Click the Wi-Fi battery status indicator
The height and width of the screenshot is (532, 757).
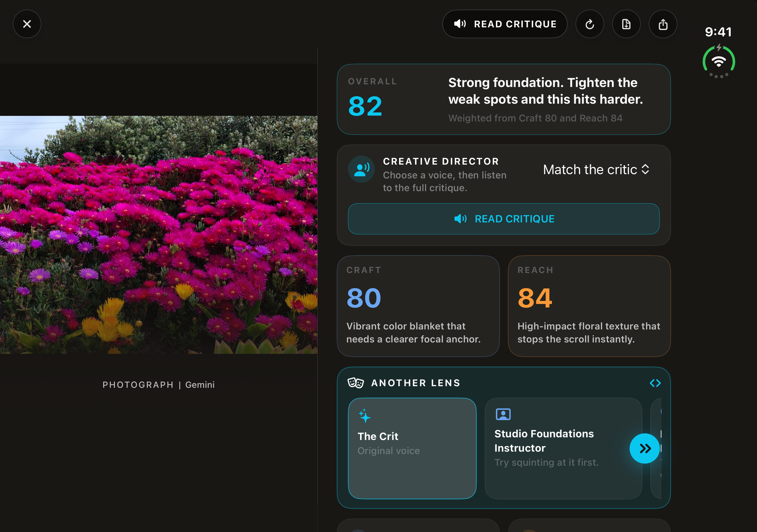coord(719,61)
